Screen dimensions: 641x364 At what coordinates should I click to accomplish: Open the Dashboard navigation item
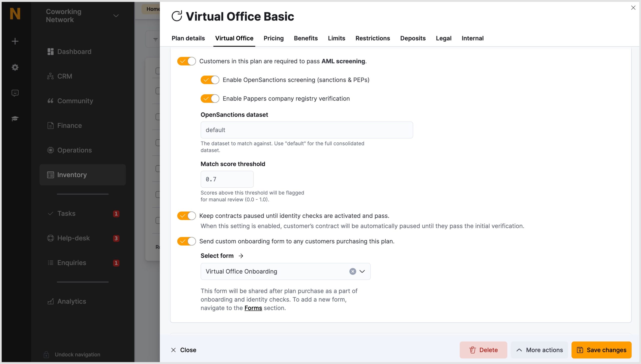pos(83,52)
